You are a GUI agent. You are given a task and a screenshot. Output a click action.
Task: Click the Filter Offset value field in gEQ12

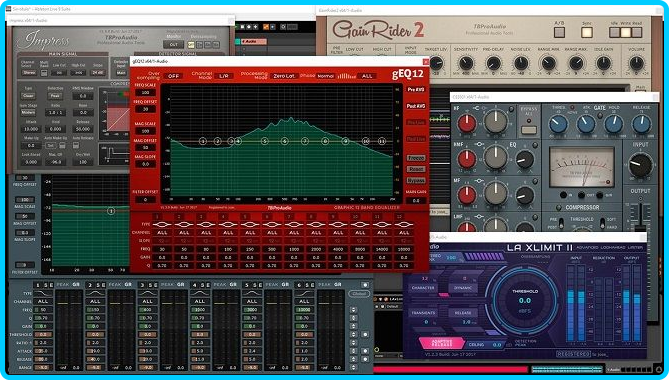[x=145, y=200]
